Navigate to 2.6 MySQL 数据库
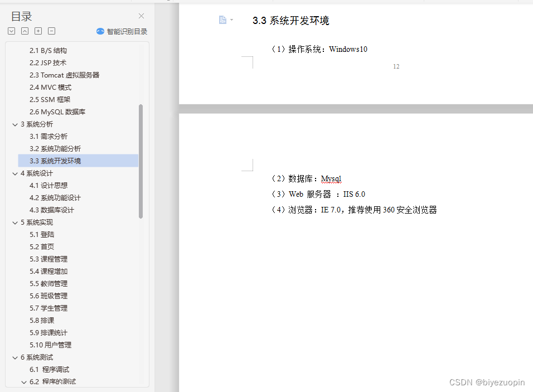The image size is (533, 392). click(57, 112)
